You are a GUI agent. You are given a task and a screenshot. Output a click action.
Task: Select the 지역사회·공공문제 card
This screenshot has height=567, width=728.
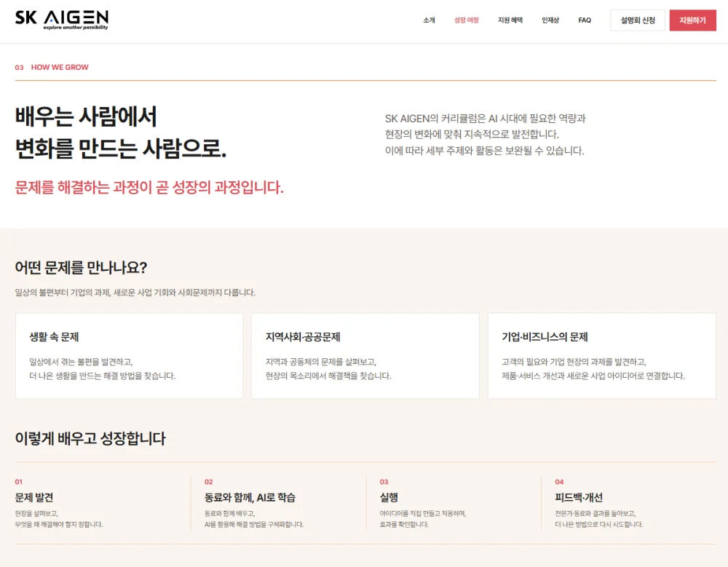pyautogui.click(x=365, y=356)
